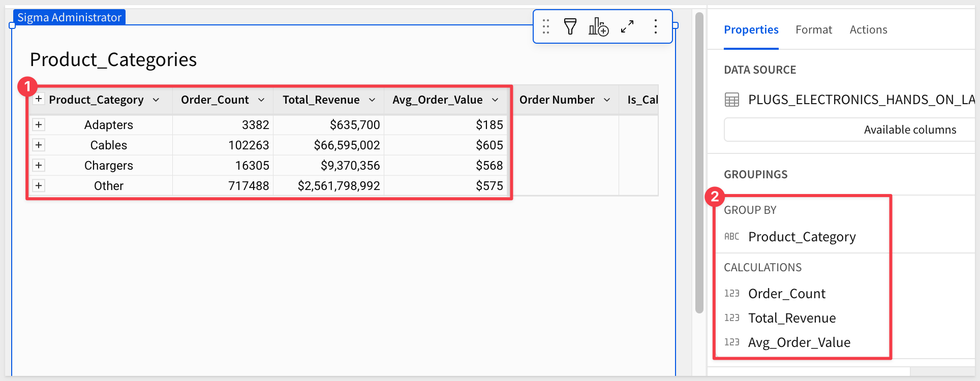
Task: Click the vertical scrollbar beside the table
Action: click(x=699, y=163)
